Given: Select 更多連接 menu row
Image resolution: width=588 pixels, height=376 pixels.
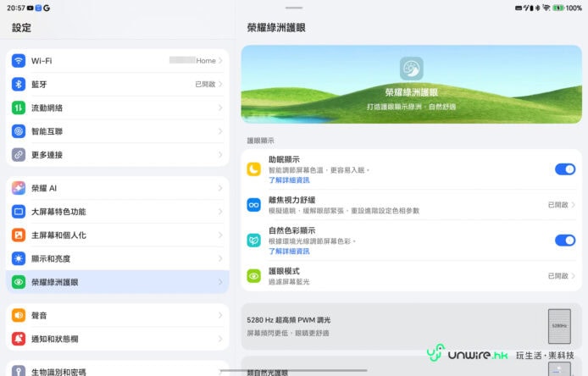Looking at the screenshot, I should 118,155.
